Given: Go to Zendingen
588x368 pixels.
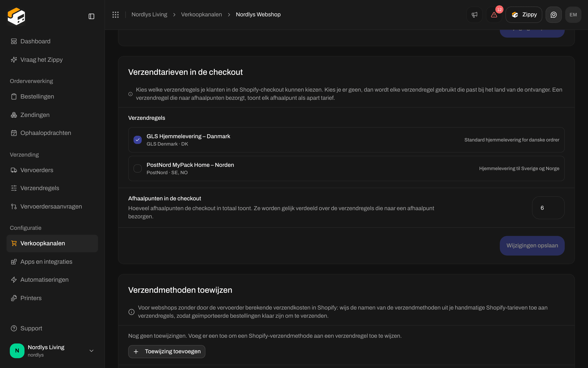Looking at the screenshot, I should tap(52, 115).
